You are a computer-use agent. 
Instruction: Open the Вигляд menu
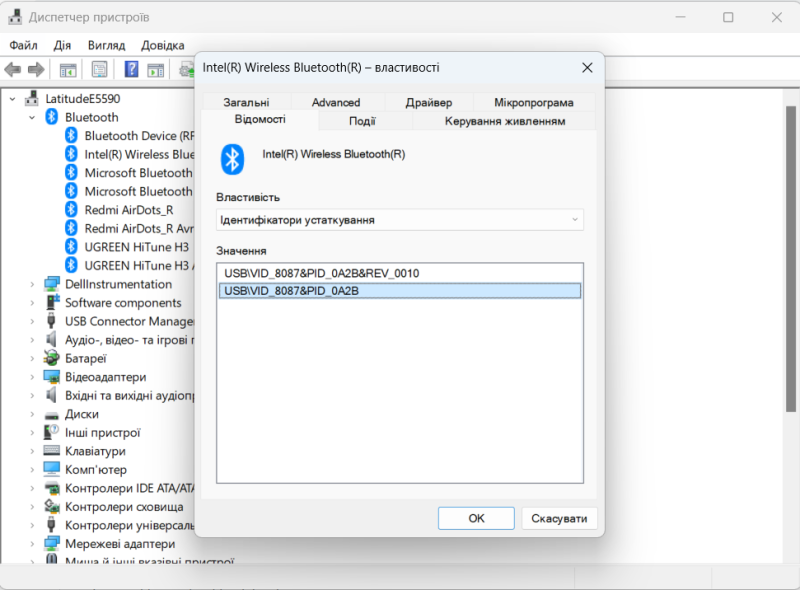coord(106,45)
